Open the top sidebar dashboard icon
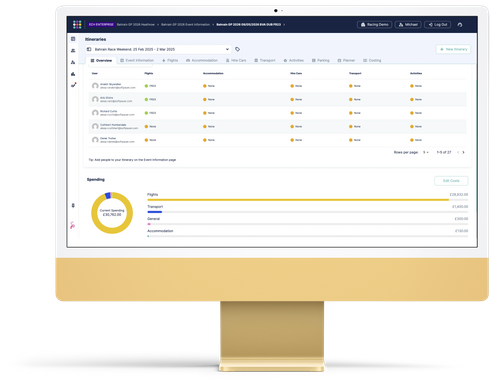The width and height of the screenshot is (500, 382). coord(73,39)
